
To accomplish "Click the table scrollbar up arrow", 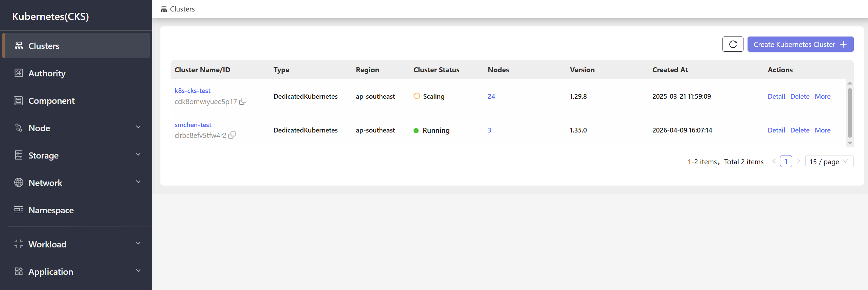I will (850, 83).
